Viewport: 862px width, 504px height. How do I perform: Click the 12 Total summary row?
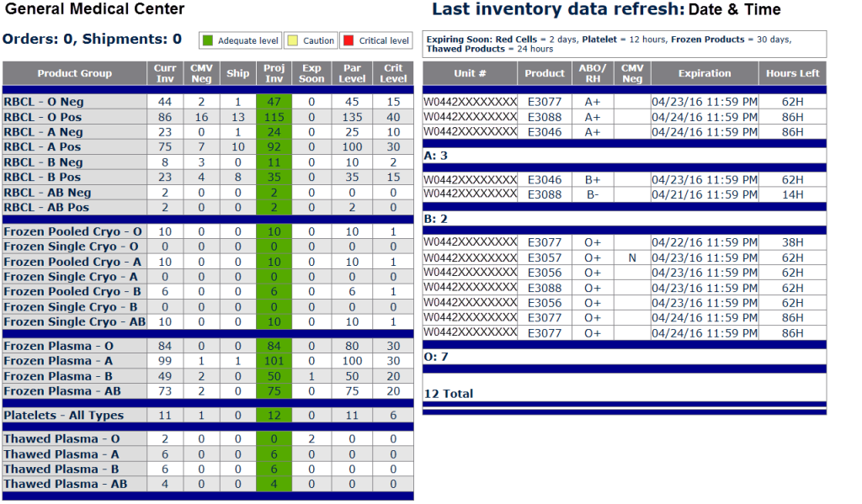[449, 393]
